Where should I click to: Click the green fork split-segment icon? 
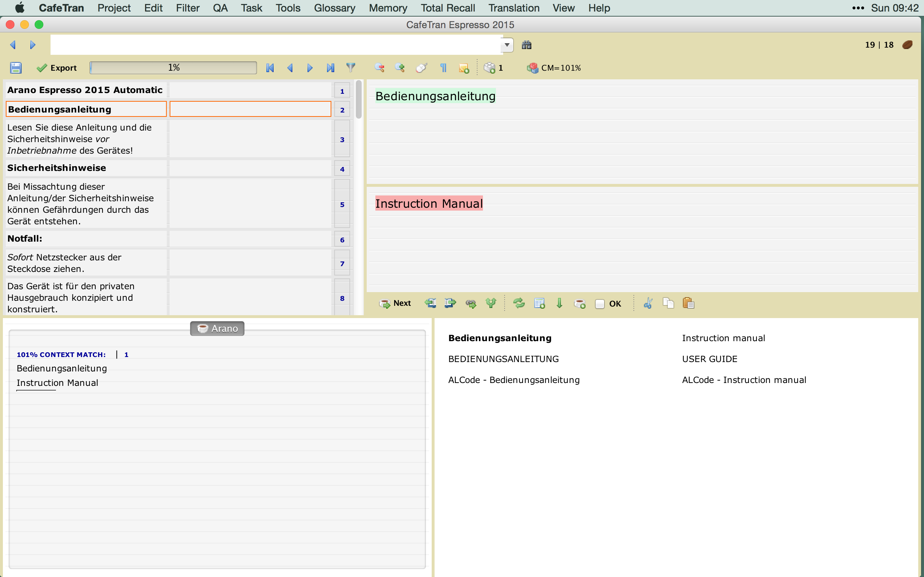(x=491, y=303)
